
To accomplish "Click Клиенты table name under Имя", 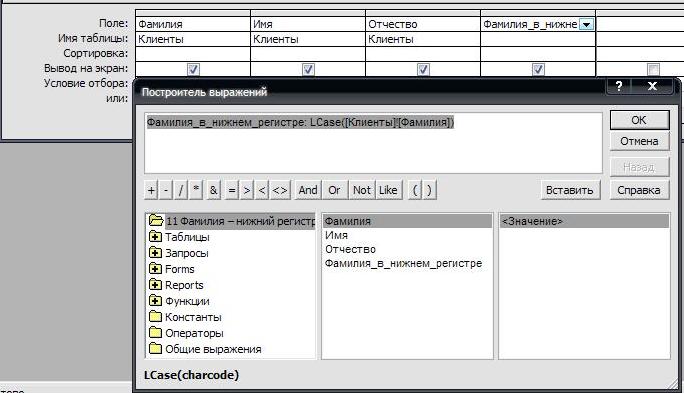I will [308, 39].
